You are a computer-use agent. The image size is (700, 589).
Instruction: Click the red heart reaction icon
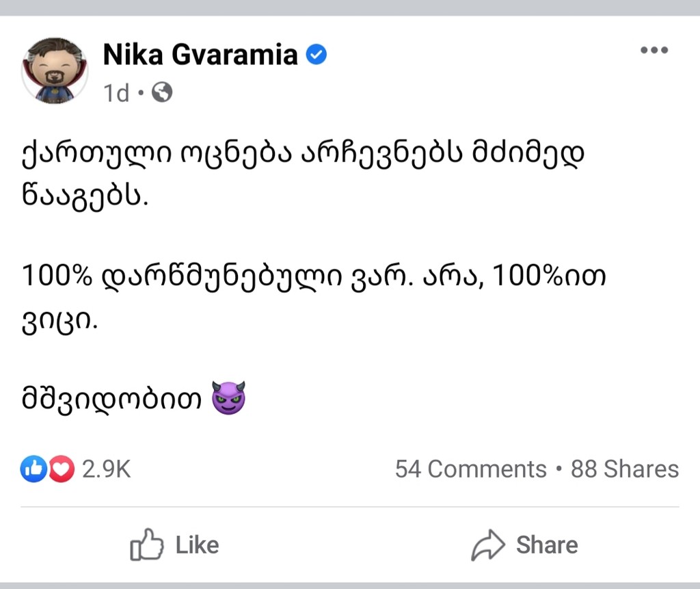(x=61, y=469)
